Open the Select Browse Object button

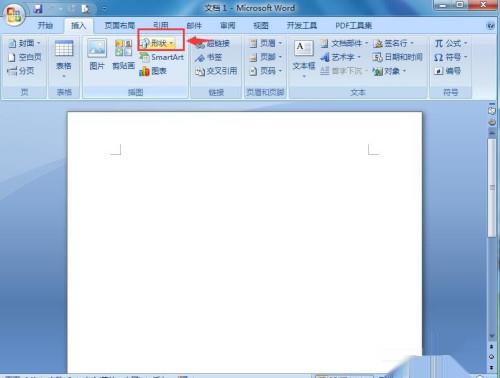coord(492,357)
